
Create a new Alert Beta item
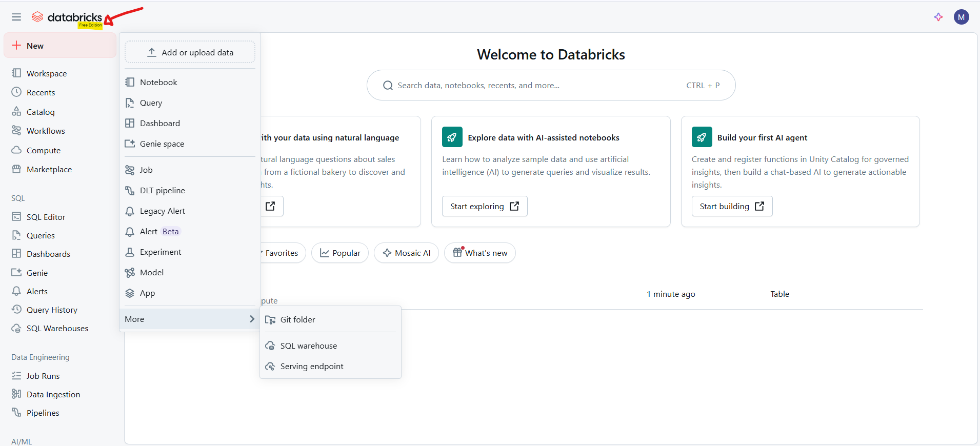coord(190,231)
